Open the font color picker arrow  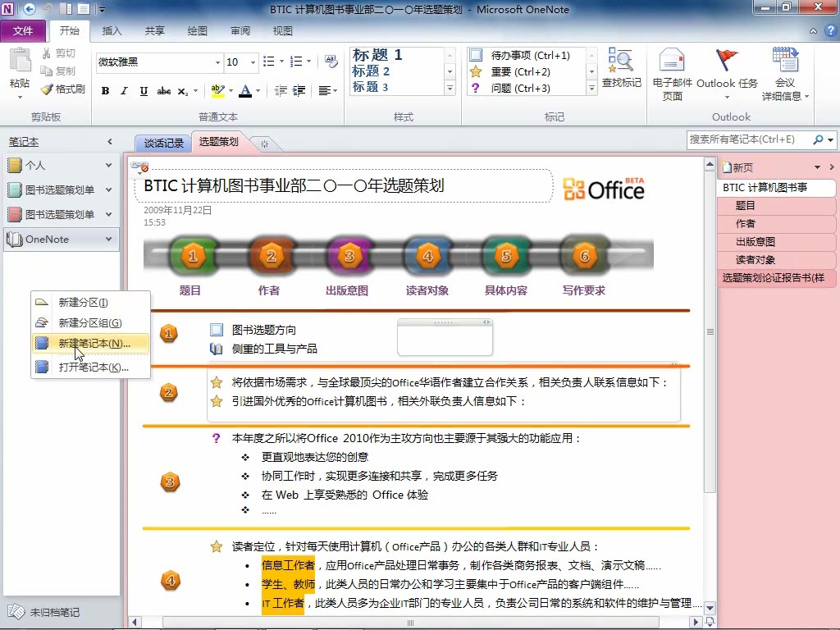tap(256, 91)
